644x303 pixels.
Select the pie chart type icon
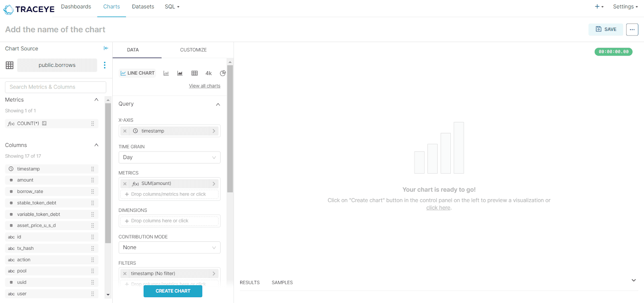coord(223,73)
